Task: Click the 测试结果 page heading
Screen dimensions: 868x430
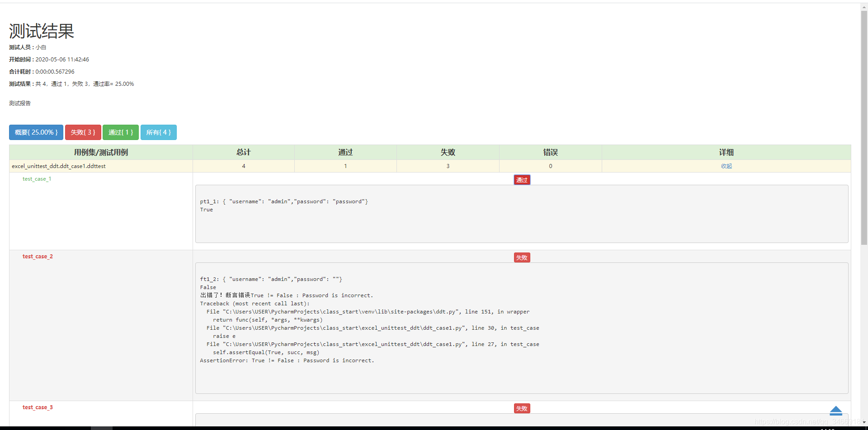Action: 42,31
